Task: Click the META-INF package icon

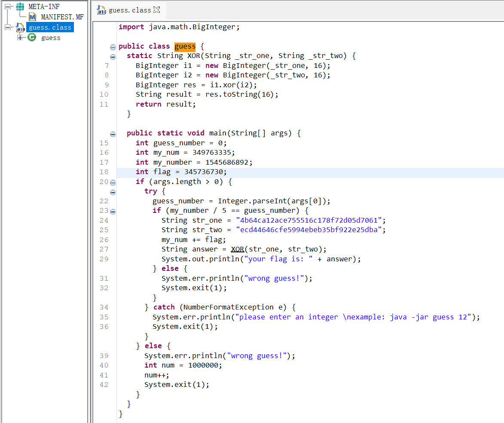Action: click(20, 7)
